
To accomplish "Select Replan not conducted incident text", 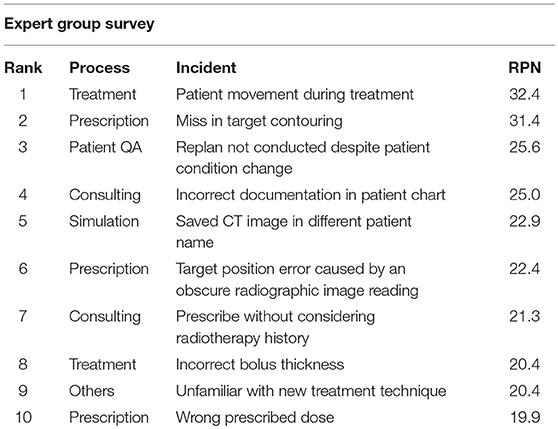I will coord(303,158).
